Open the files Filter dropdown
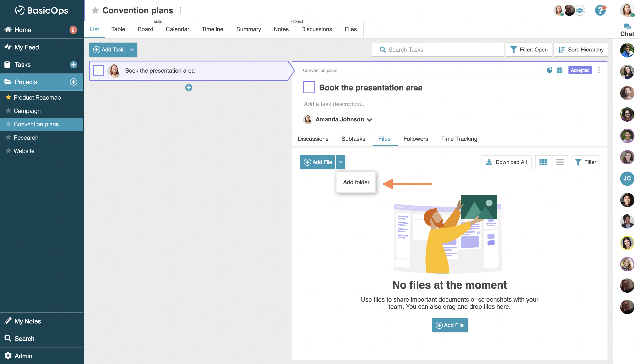640x364 pixels. (x=585, y=162)
